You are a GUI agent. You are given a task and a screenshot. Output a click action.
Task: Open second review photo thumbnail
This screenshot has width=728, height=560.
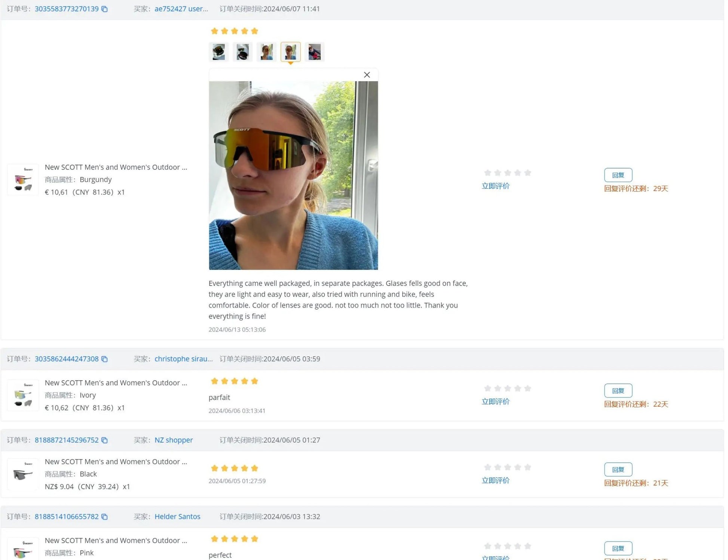(x=243, y=52)
